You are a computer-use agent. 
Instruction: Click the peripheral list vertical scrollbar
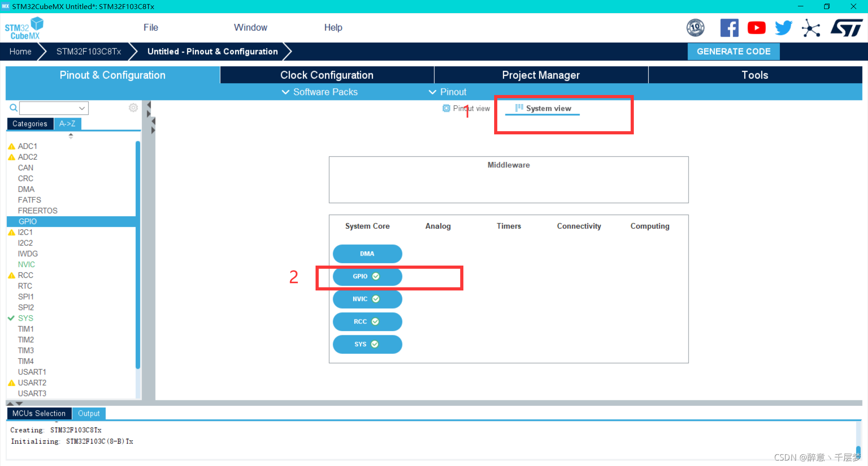pyautogui.click(x=137, y=255)
